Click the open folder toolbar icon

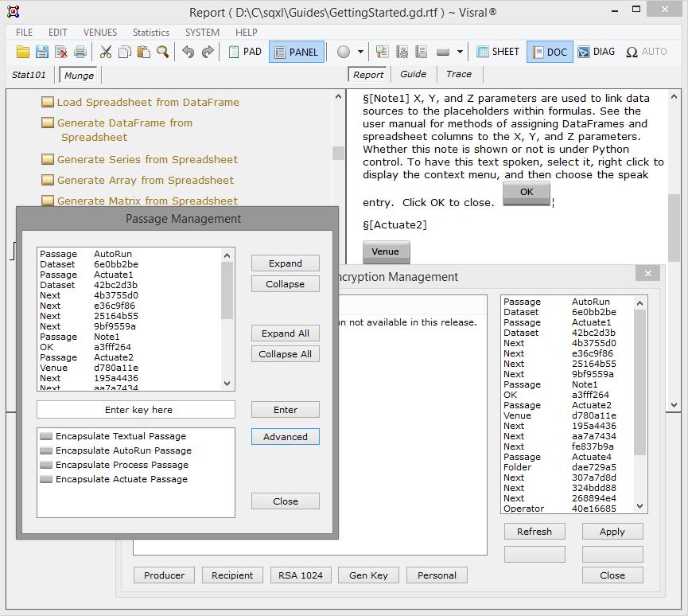(x=23, y=52)
